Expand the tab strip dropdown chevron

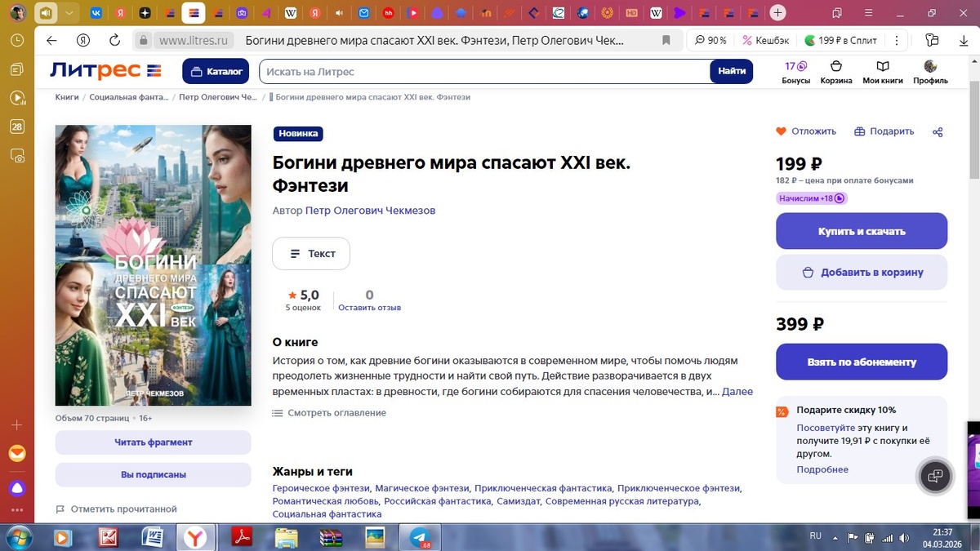point(69,13)
